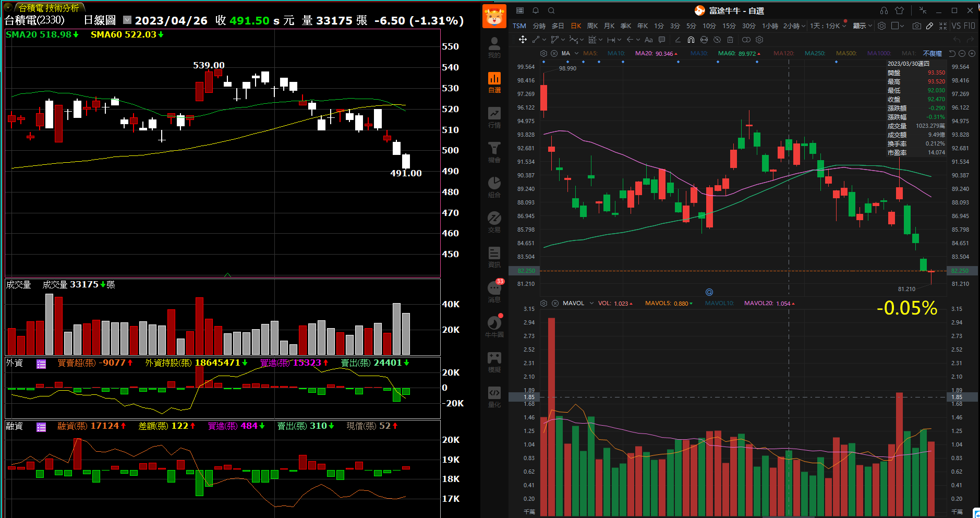Toggle the MA120 line visibility
Screen dimensions: 980x518
(783, 53)
